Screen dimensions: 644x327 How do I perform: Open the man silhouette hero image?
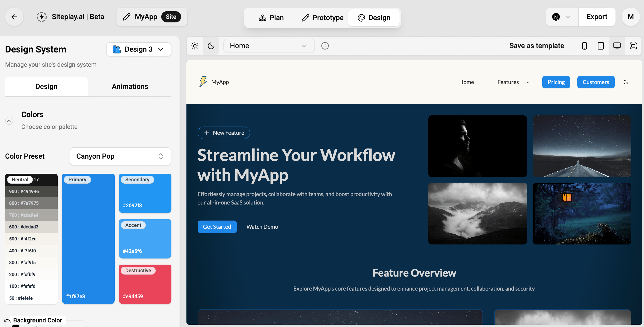[x=477, y=146]
